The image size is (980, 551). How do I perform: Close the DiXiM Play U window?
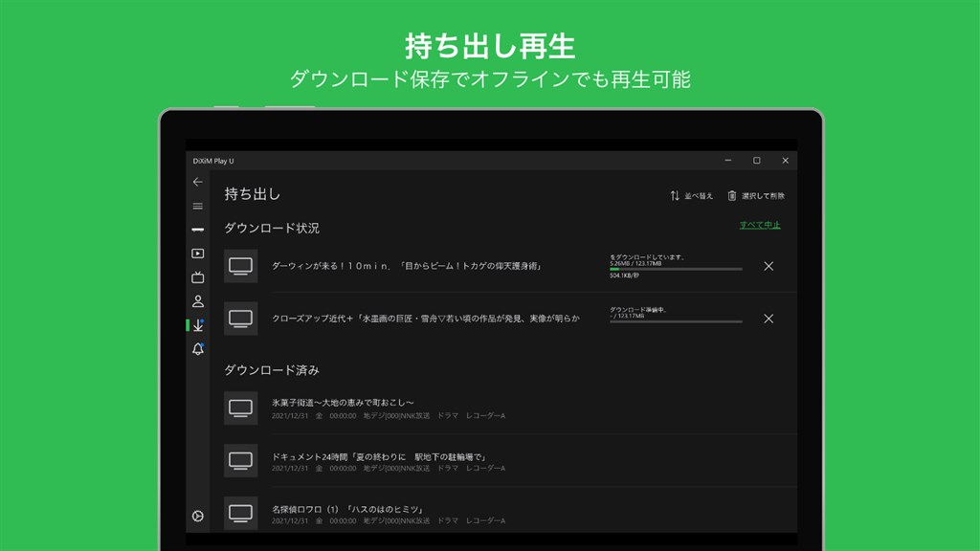[786, 161]
